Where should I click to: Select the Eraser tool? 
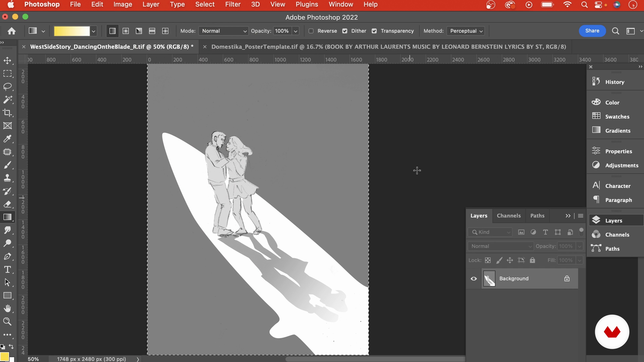pyautogui.click(x=7, y=204)
